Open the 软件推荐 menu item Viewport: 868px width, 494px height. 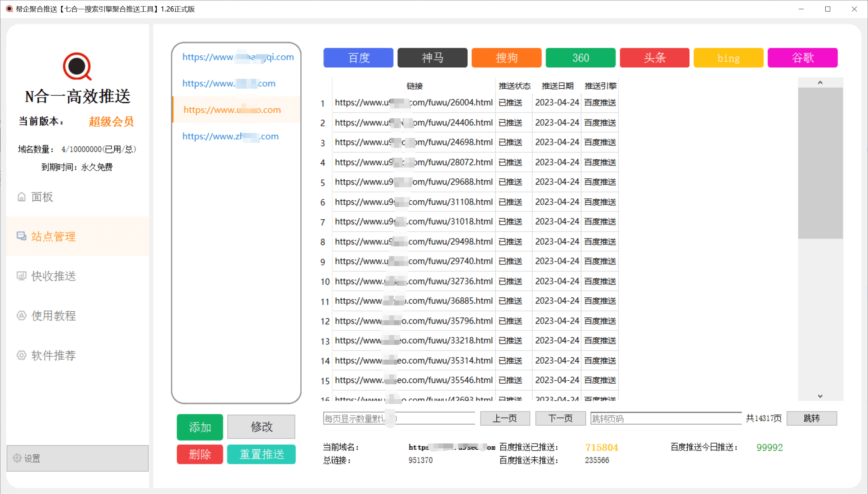[77, 355]
